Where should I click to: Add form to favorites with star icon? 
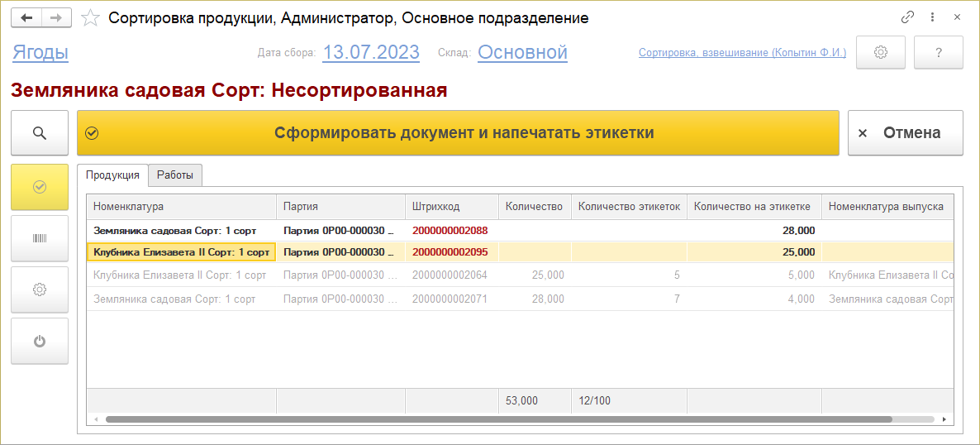[x=91, y=18]
